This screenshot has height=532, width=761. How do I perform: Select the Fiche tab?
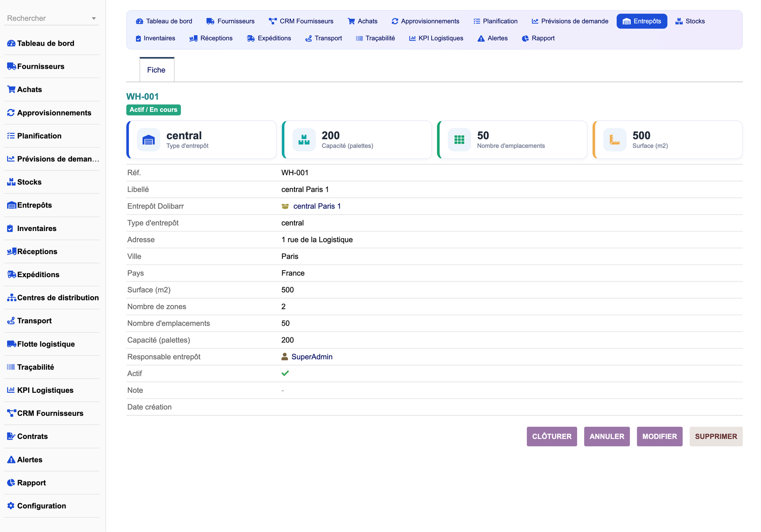click(156, 70)
